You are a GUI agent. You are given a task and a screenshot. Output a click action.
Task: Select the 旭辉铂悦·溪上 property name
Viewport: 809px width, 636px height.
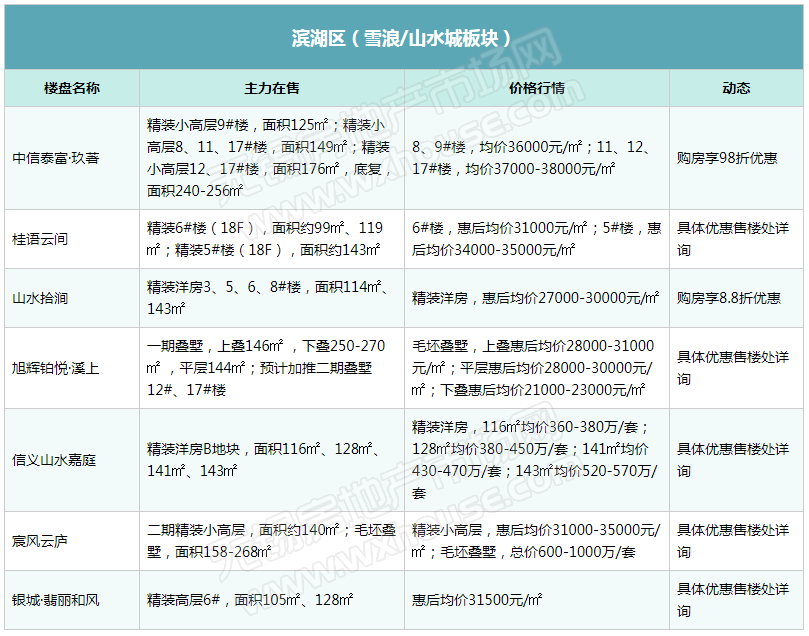tap(56, 368)
